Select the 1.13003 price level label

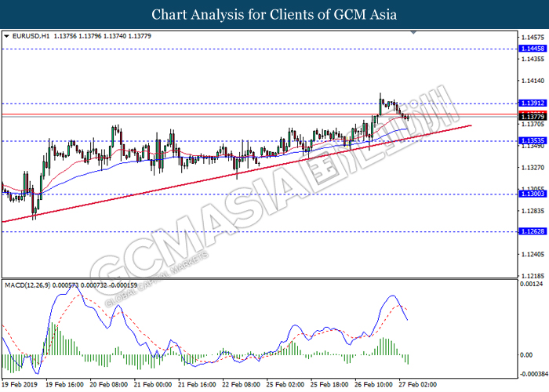(x=533, y=194)
